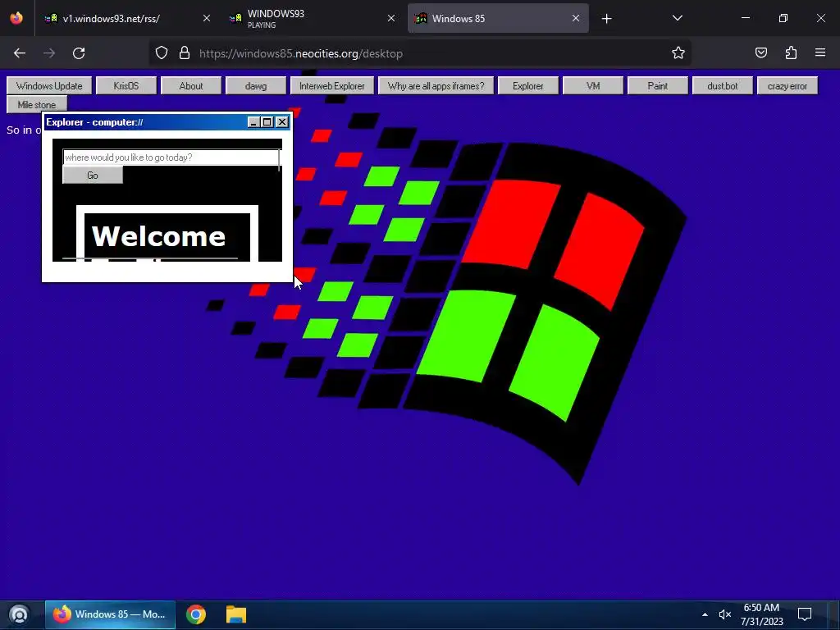
Task: Open the notification center icon
Action: [804, 614]
